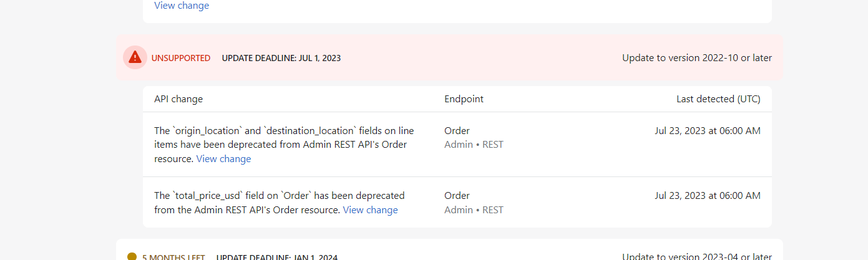The image size is (868, 260).
Task: Select the total_price_usd deprecation description text
Action: 280,203
